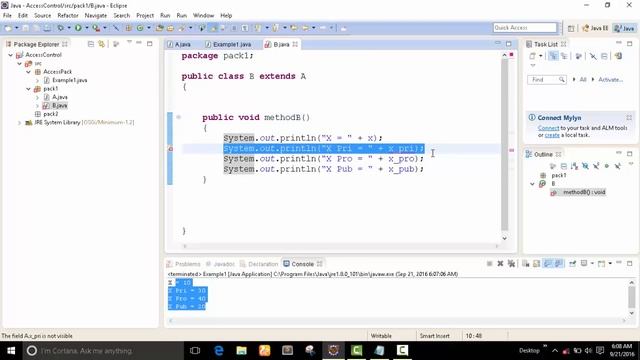Close the B.java editor tab

[x=295, y=44]
